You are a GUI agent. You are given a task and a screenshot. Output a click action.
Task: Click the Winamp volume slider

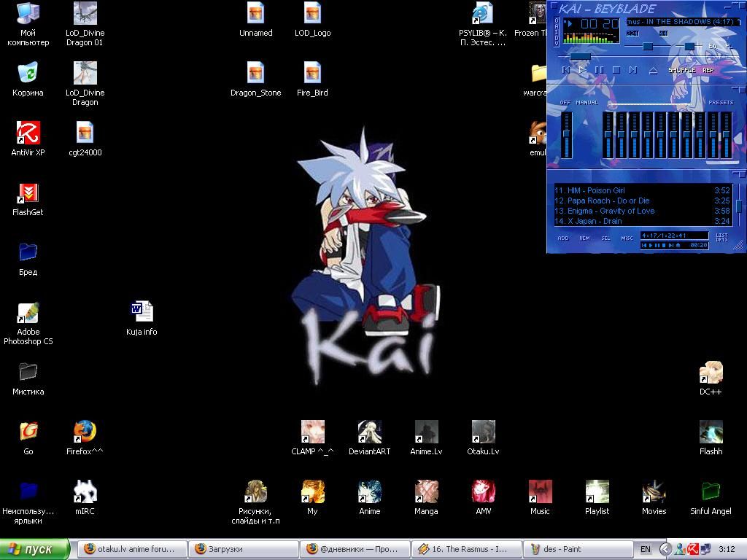click(648, 46)
